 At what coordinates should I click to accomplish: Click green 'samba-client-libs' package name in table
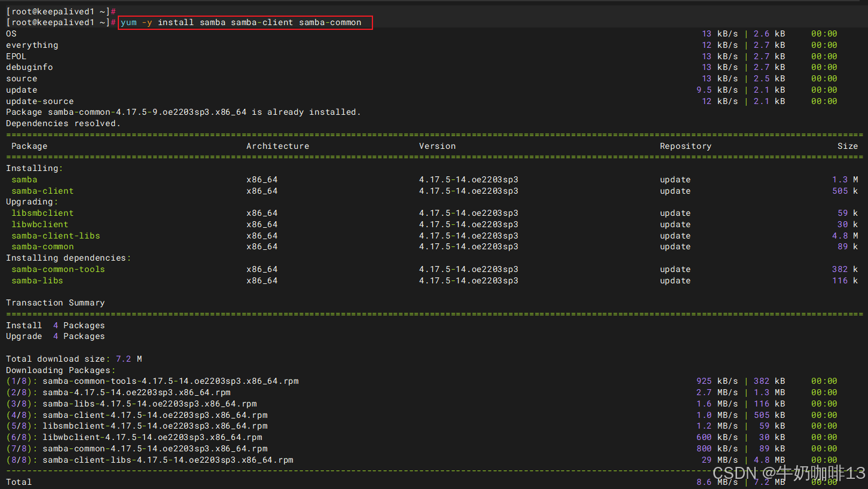pyautogui.click(x=56, y=236)
